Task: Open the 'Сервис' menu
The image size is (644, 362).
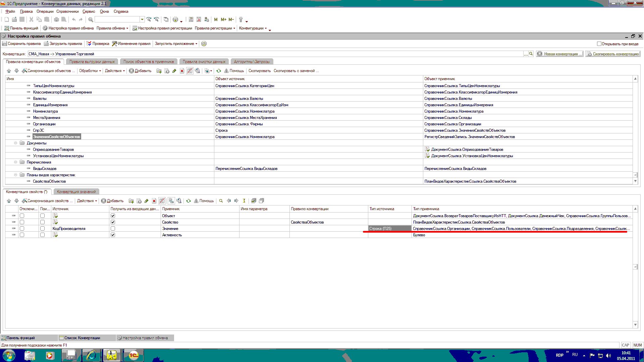Action: pos(89,11)
